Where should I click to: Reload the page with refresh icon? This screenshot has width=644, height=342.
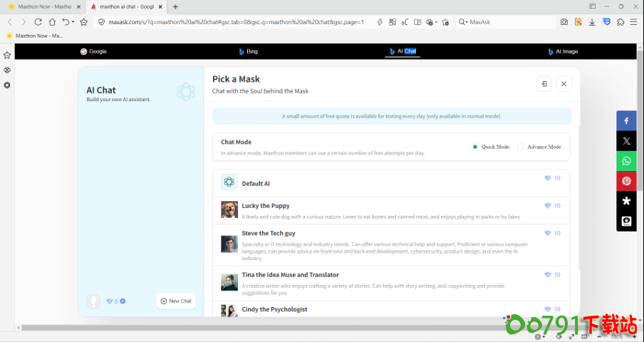pos(38,22)
